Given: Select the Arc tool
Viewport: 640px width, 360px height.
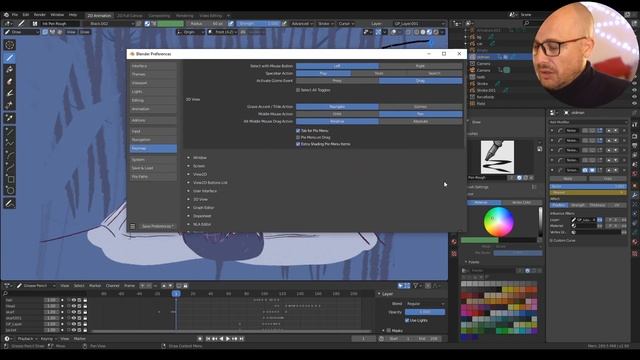Looking at the screenshot, I should pos(9,155).
